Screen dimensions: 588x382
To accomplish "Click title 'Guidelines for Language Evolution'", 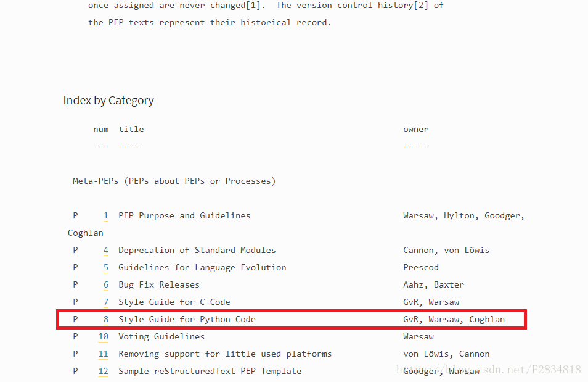I will [202, 267].
